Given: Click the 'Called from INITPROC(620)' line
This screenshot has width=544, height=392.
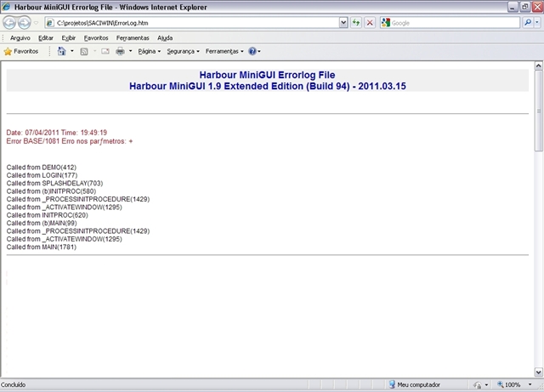Looking at the screenshot, I should coord(48,215).
